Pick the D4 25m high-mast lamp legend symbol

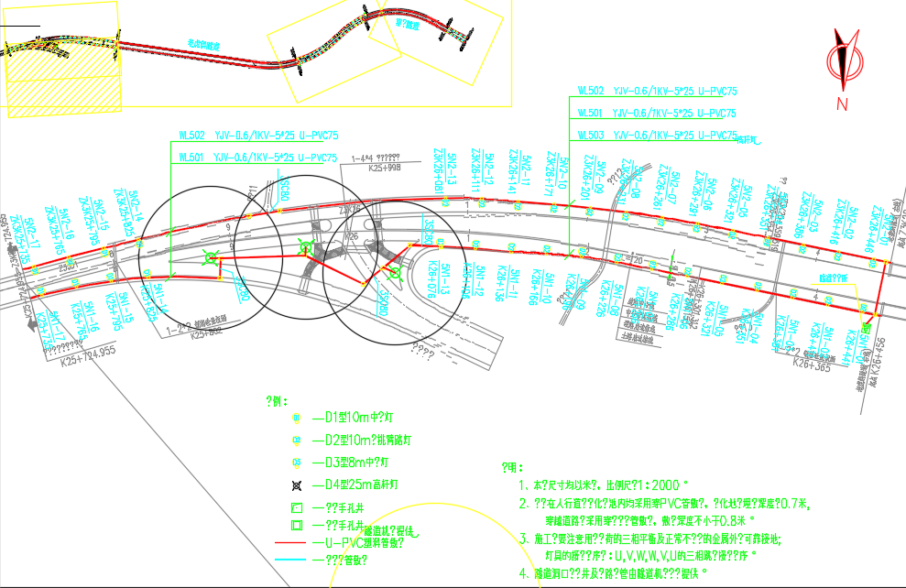coord(296,485)
